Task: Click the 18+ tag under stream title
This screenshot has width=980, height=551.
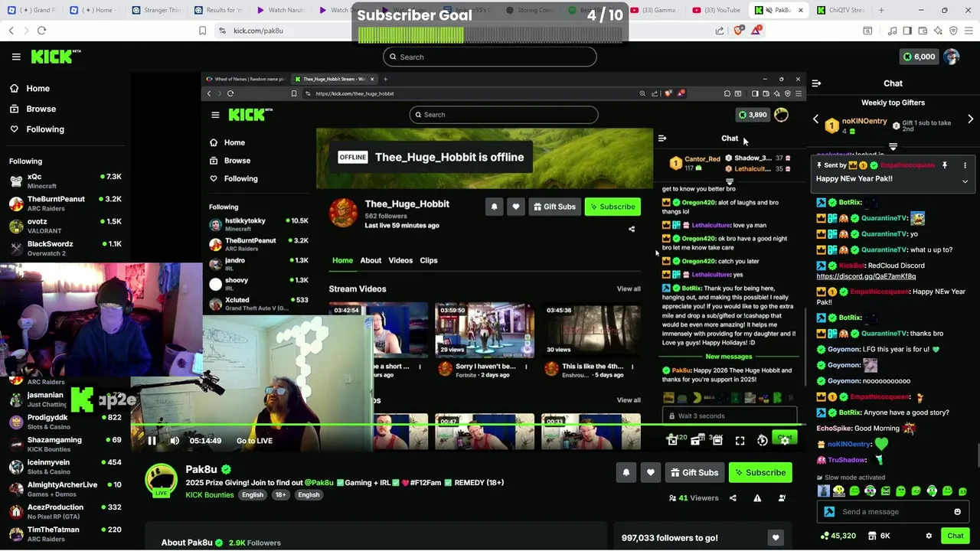Action: tap(280, 495)
